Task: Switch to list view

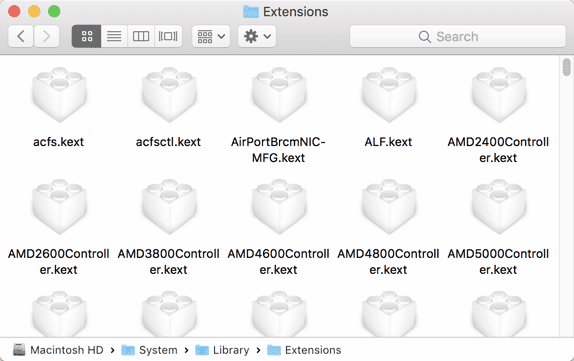Action: tap(114, 36)
